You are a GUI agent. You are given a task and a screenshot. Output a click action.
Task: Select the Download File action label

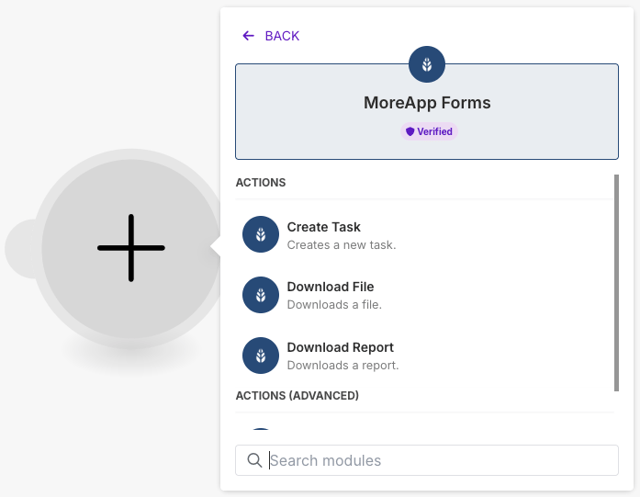[x=330, y=287]
